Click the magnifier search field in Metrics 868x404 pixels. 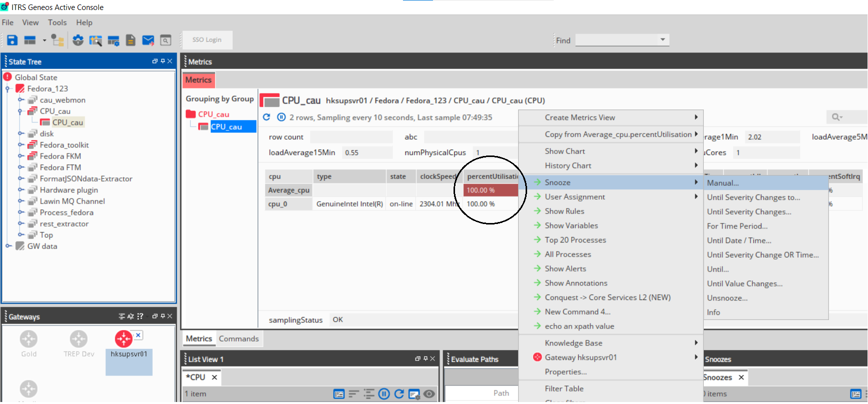pos(846,117)
